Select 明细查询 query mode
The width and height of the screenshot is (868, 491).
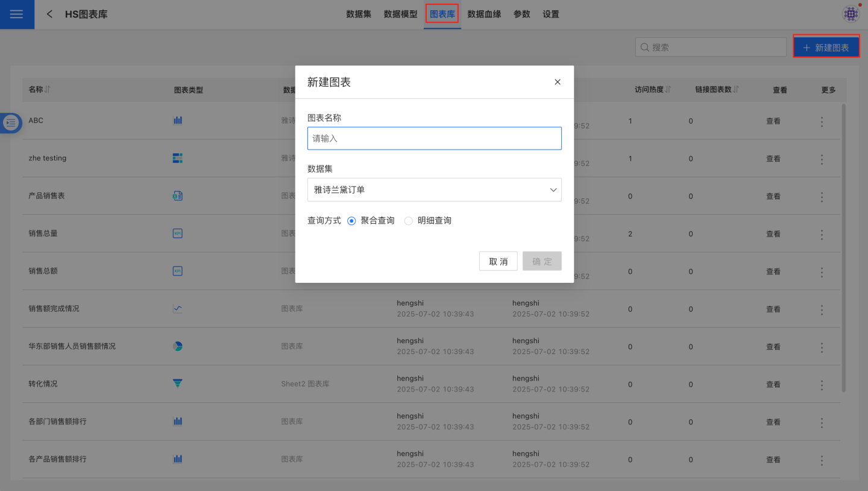click(x=409, y=221)
